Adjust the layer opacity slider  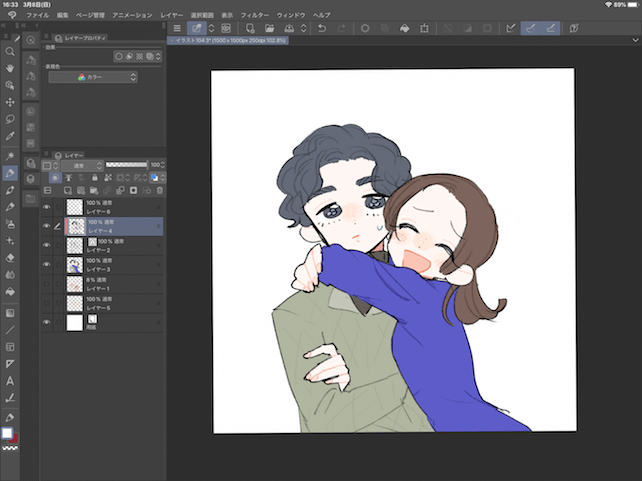click(x=126, y=165)
